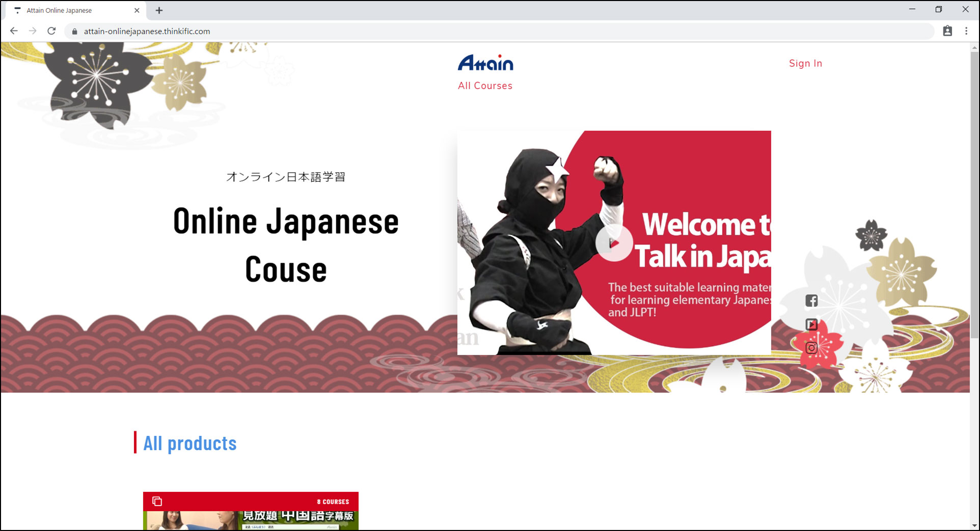Open the Chrome three-dot menu
The image size is (980, 531).
pos(966,31)
